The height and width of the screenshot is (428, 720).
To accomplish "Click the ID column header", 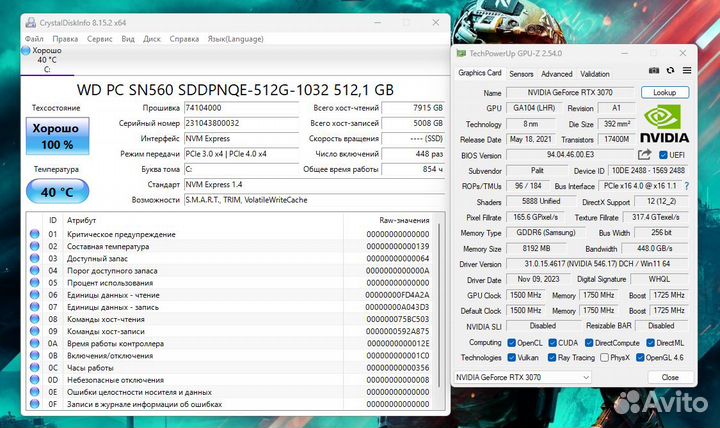I will point(53,220).
